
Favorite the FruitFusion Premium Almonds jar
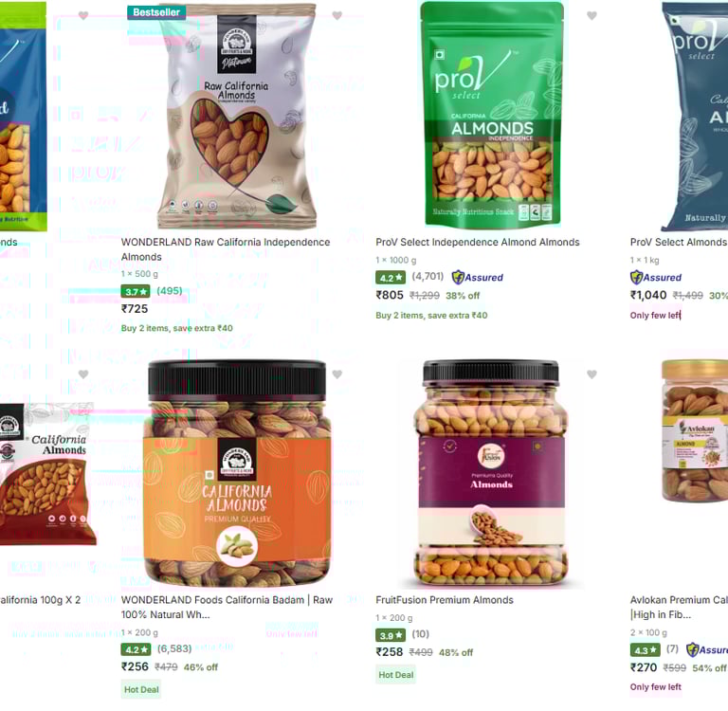pos(591,374)
